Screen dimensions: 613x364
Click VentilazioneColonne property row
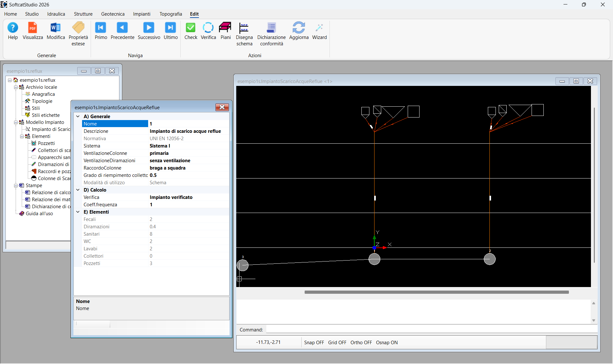(155, 153)
